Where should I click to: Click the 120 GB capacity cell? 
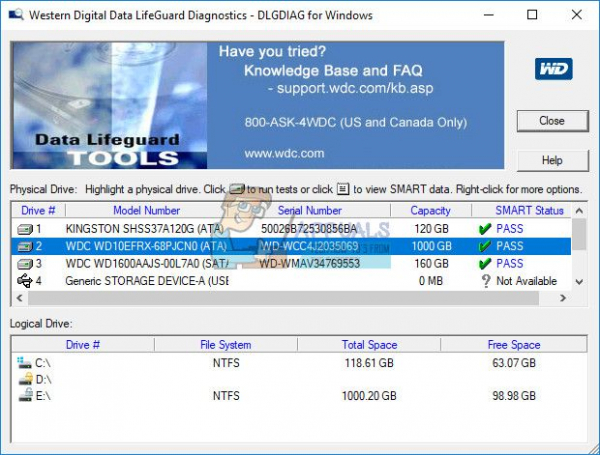(x=431, y=229)
